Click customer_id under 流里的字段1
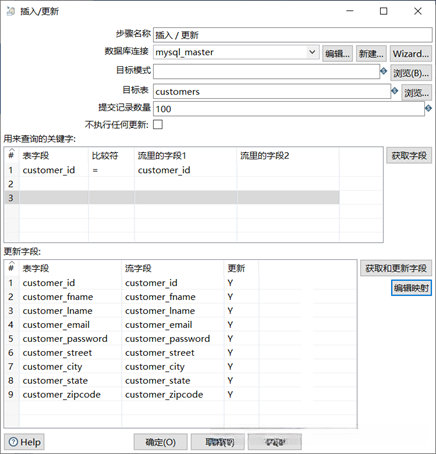 (x=164, y=170)
